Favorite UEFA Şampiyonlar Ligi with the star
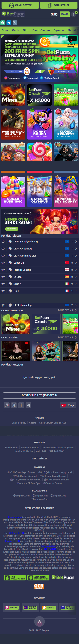 [x=3, y=241]
